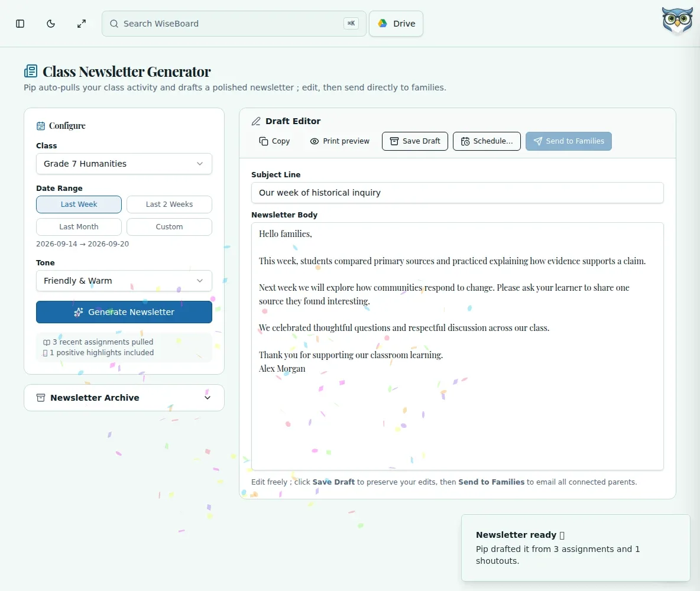700x591 pixels.
Task: Click the date text 2026-09-14 → 2026-09-20
Action: tap(83, 244)
